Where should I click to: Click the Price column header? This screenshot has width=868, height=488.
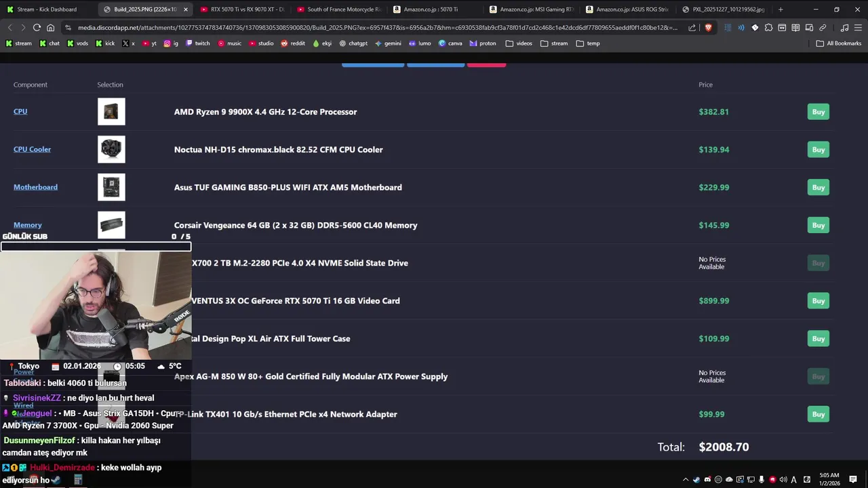[x=706, y=85]
